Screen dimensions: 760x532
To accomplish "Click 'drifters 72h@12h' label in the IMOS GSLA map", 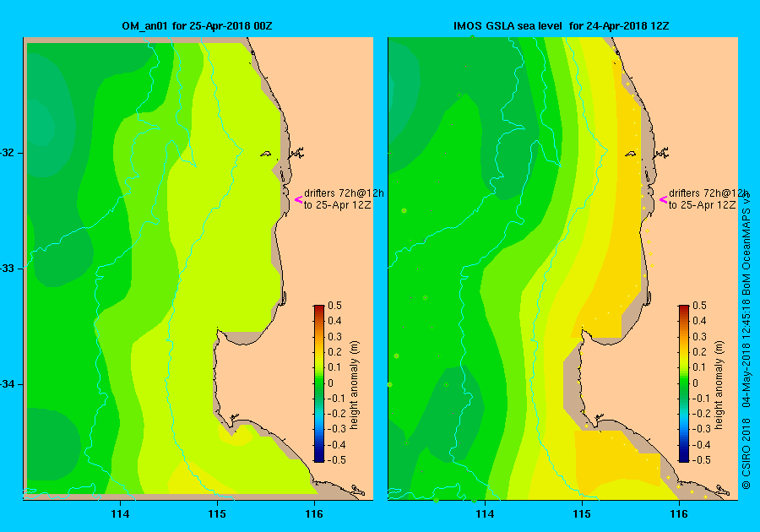I will [708, 193].
